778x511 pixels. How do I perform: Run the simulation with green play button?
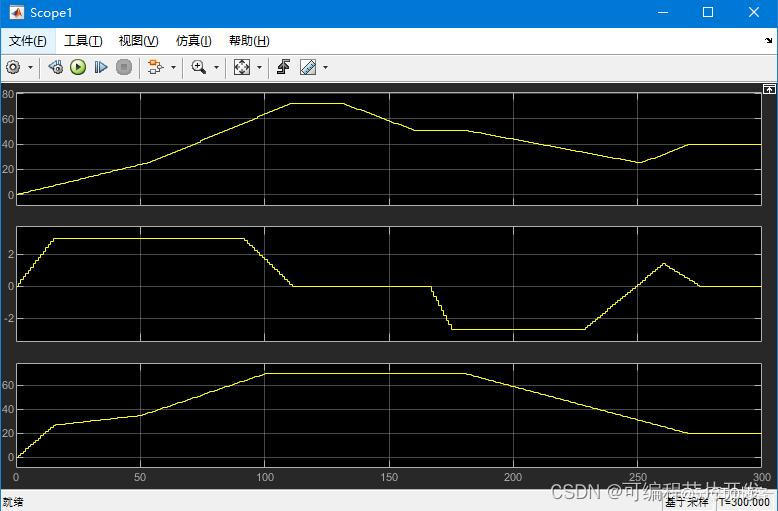[78, 67]
